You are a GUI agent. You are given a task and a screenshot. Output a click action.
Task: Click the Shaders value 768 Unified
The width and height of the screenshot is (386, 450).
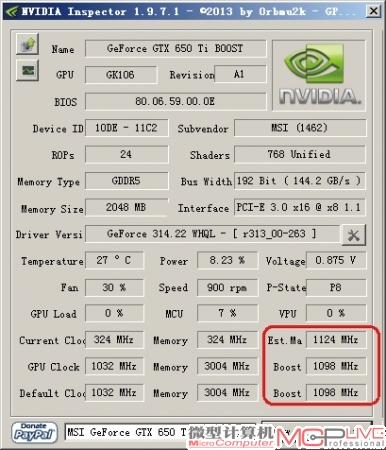300,154
